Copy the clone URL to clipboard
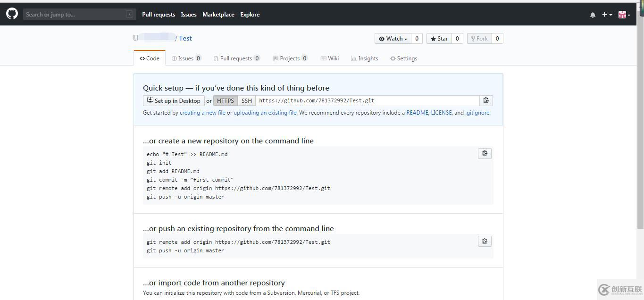Viewport: 644px width, 300px height. tap(486, 100)
